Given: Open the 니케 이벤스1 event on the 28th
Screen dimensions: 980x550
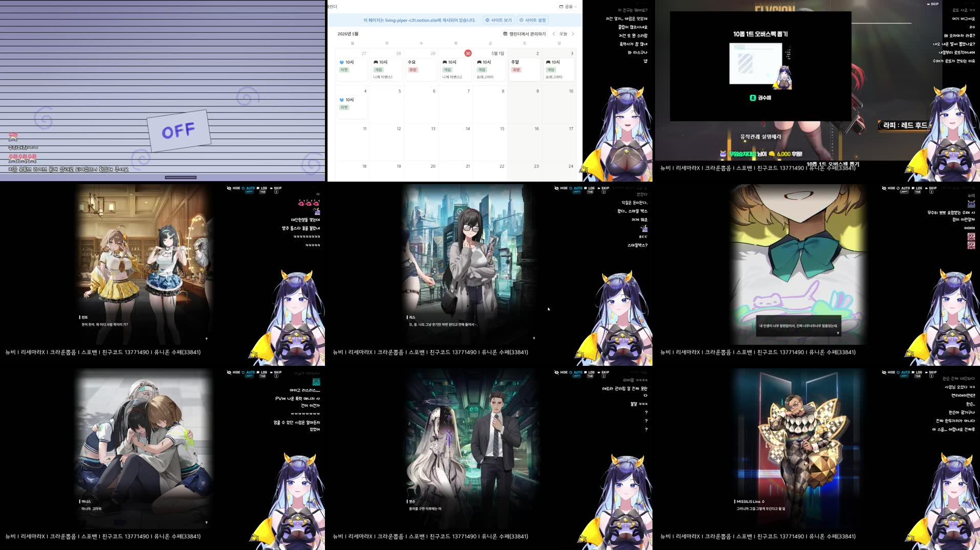Looking at the screenshot, I should point(386,69).
